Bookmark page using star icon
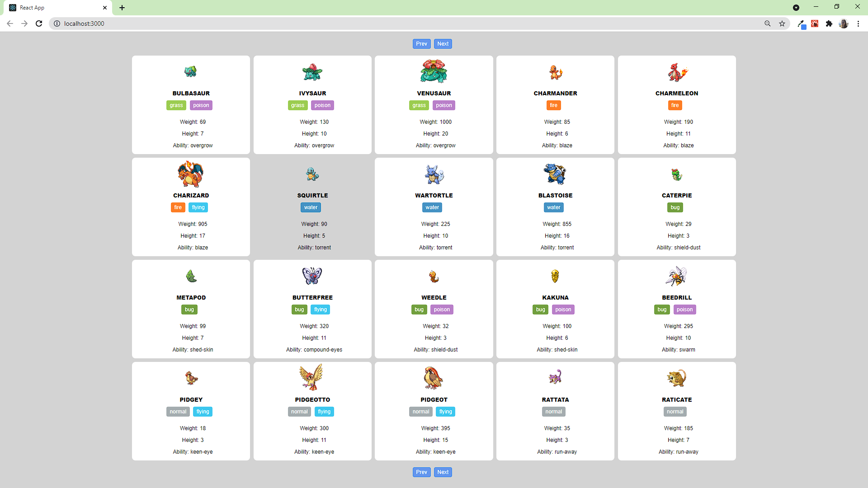The height and width of the screenshot is (488, 868). 782,23
